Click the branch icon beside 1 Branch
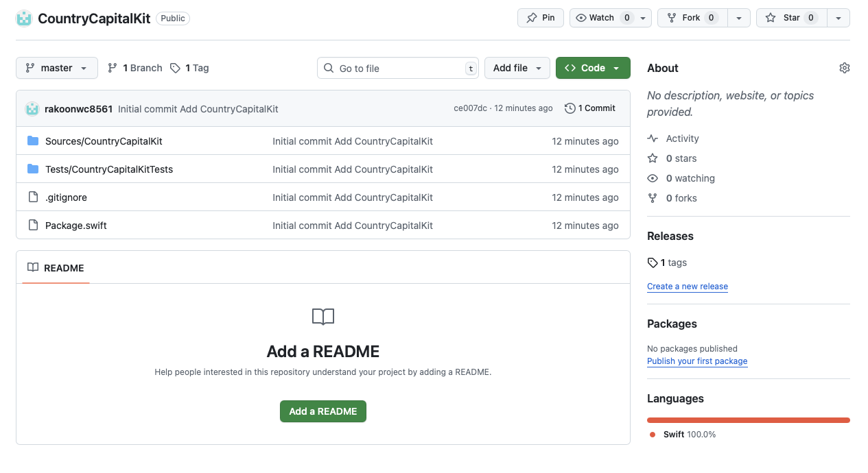Viewport: 868px width, 473px height. 113,68
